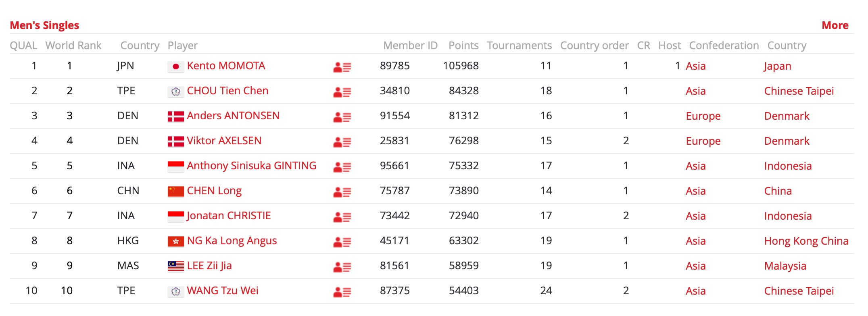Open CHOU Tien Chen's profile card icon
This screenshot has width=868, height=316.
pyautogui.click(x=342, y=92)
